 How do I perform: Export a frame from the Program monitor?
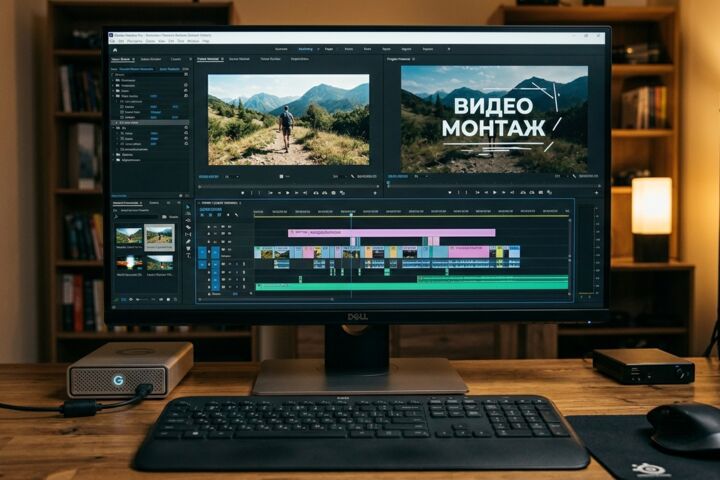[540, 193]
